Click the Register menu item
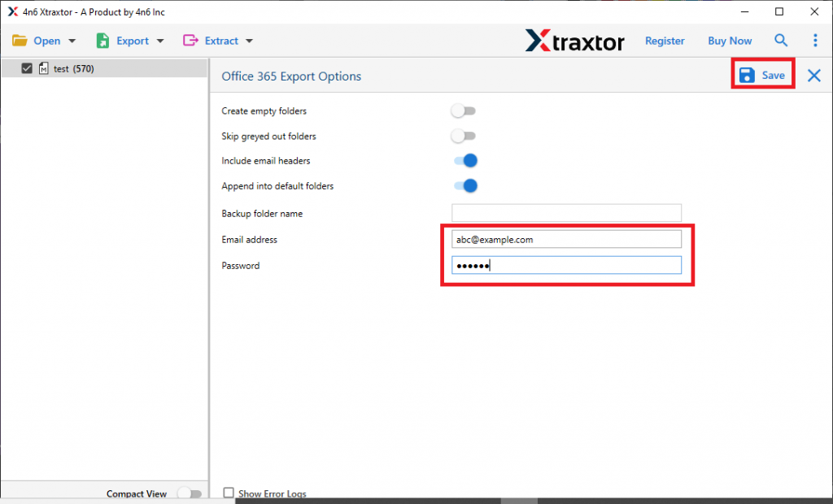 coord(665,40)
